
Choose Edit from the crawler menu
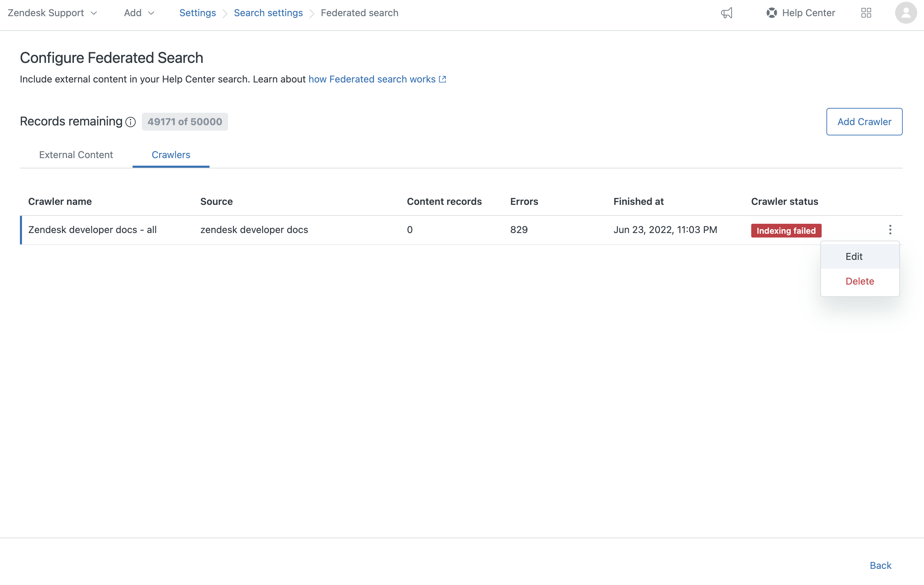(x=854, y=256)
